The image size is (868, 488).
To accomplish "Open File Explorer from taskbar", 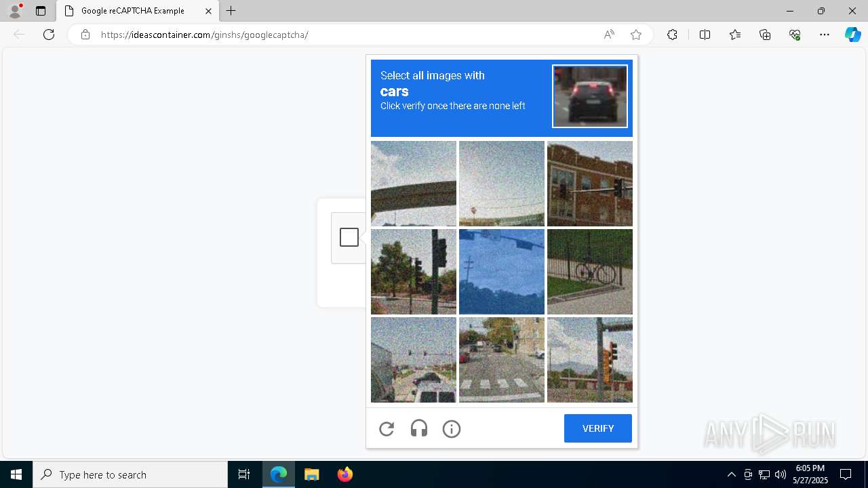I will point(311,474).
